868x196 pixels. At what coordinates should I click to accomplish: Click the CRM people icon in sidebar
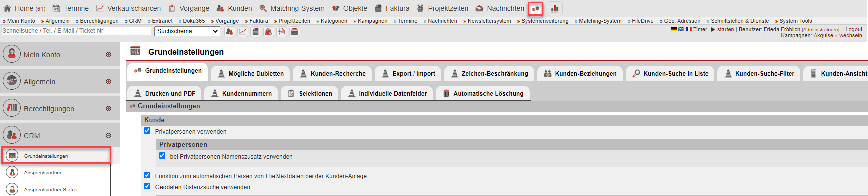tap(12, 135)
